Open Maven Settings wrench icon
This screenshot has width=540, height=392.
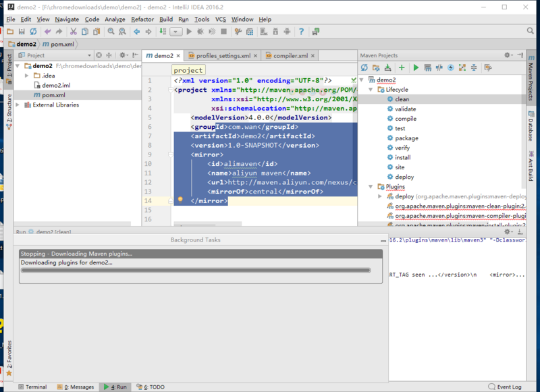[488, 67]
